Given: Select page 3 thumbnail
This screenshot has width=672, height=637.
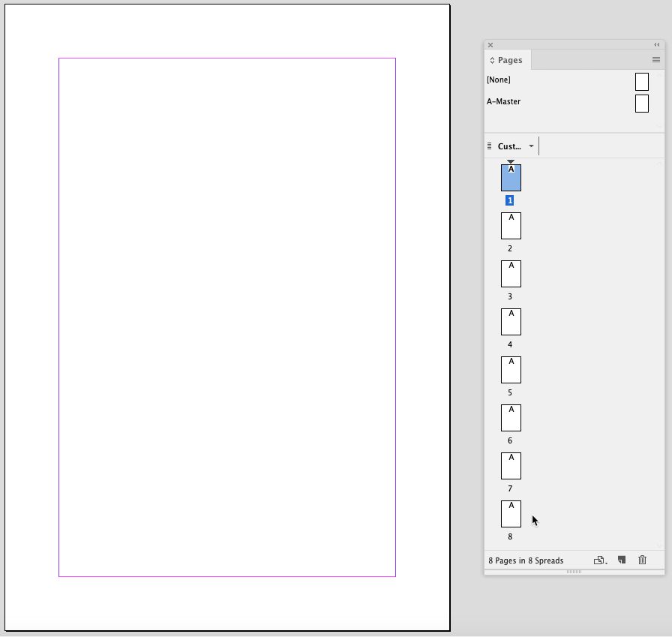Looking at the screenshot, I should (511, 274).
